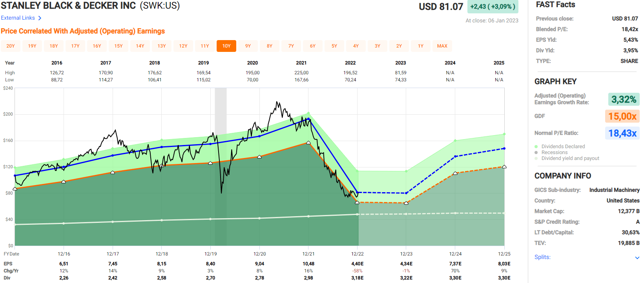The width and height of the screenshot is (644, 283).
Task: Click the EPS Yld value 5,43%
Action: click(631, 40)
